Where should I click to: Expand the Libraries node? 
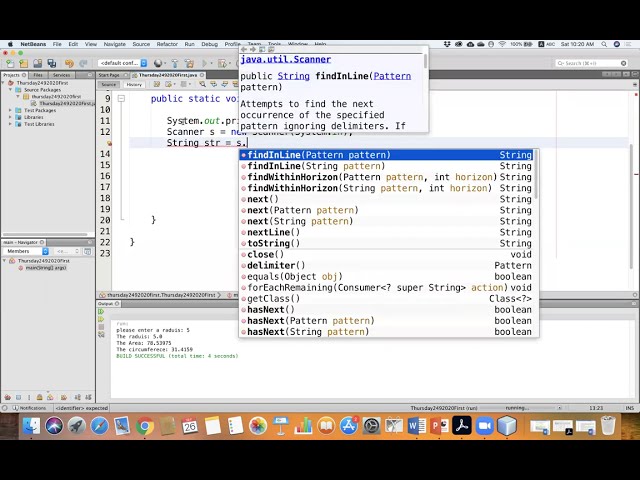coord(11,117)
